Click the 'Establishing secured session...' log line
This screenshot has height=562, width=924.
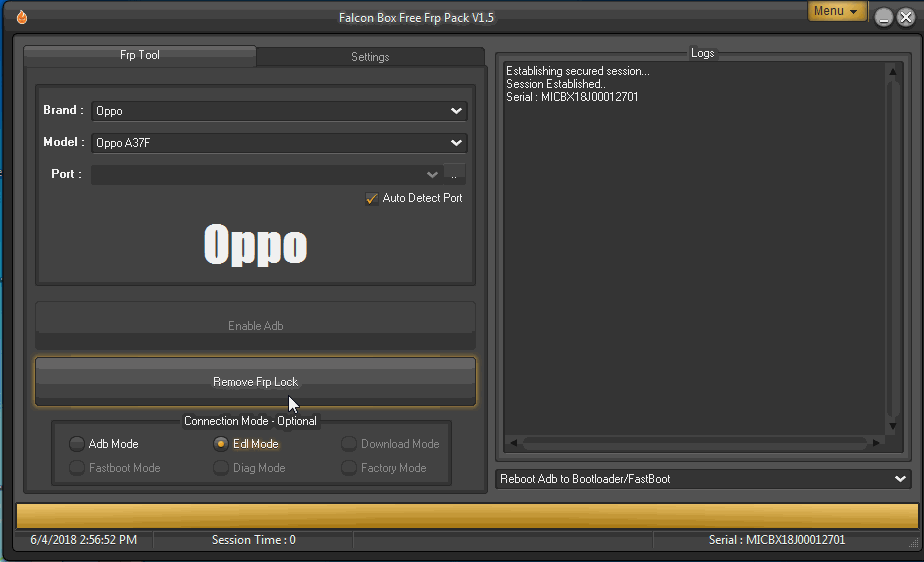(x=578, y=71)
